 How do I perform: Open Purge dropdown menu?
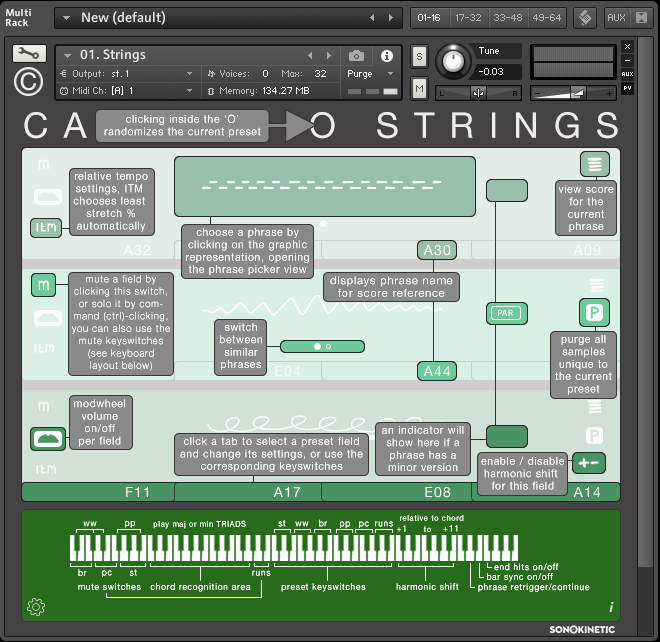pos(371,74)
